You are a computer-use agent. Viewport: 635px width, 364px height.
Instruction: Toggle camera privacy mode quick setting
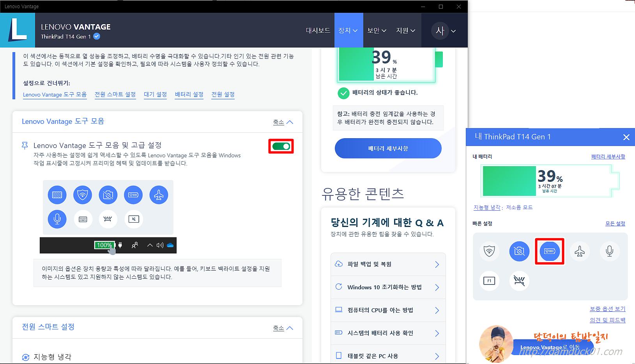coord(519,251)
